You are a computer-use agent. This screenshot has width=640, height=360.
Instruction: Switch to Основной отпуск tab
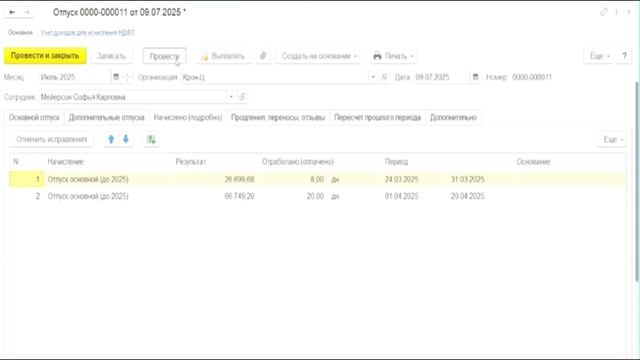34,118
